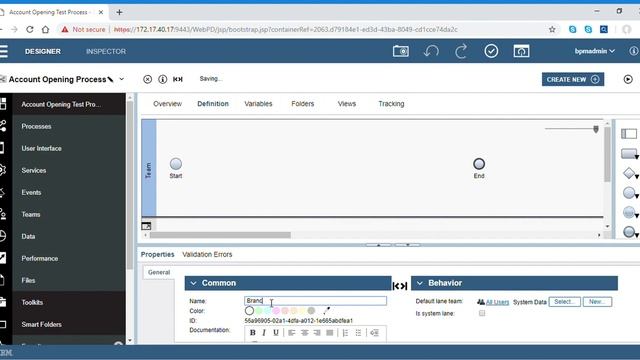
Task: Open the Account Opening Process dropdown arrow
Action: point(122,79)
